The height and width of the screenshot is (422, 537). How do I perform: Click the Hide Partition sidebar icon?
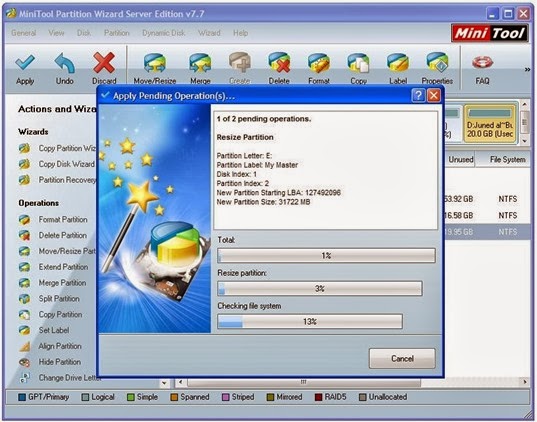coord(24,362)
